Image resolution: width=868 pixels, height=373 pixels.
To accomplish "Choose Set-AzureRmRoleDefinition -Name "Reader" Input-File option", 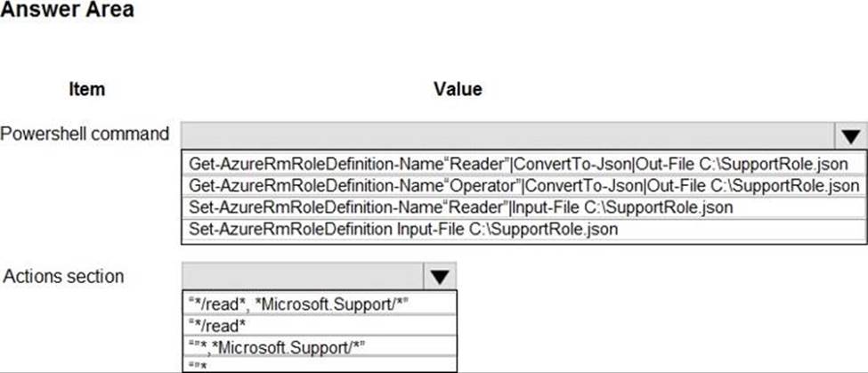I will click(460, 207).
